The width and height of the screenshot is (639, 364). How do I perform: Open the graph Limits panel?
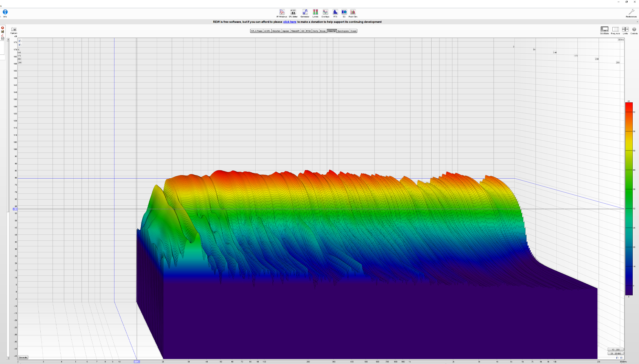(625, 30)
